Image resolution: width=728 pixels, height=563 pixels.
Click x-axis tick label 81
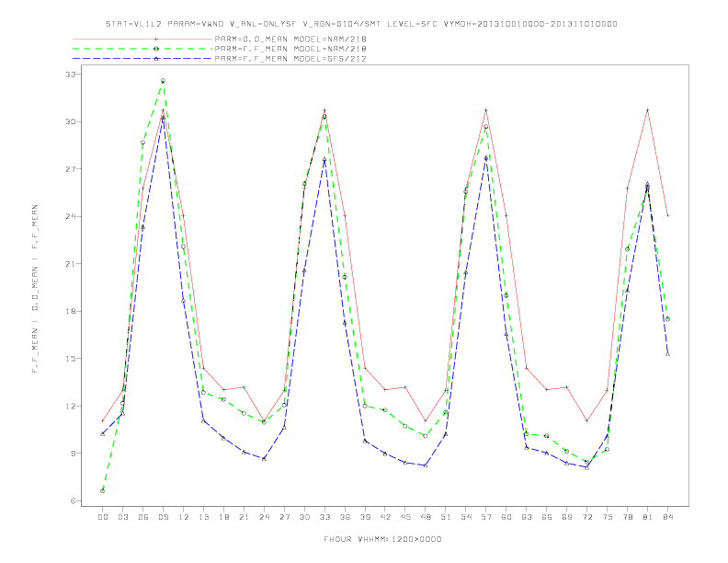648,517
